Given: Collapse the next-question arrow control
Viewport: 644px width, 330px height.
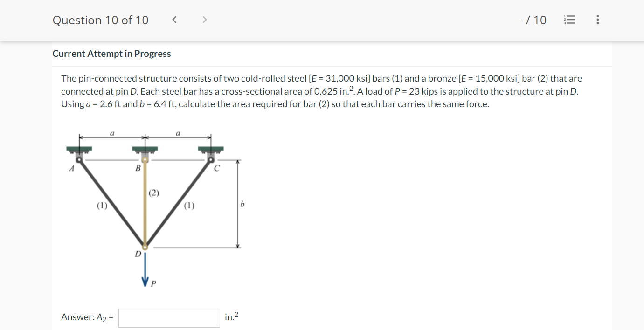Looking at the screenshot, I should (204, 20).
